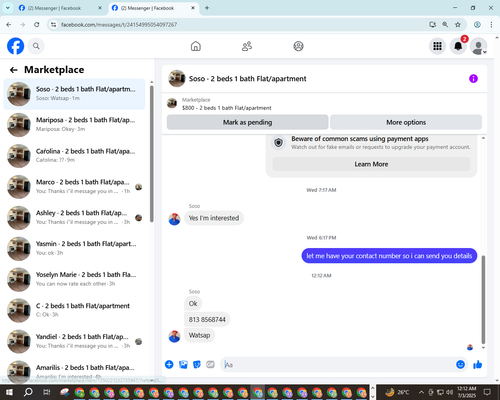Click the chat header title text
Image resolution: width=500 pixels, height=400 pixels.
(x=247, y=79)
